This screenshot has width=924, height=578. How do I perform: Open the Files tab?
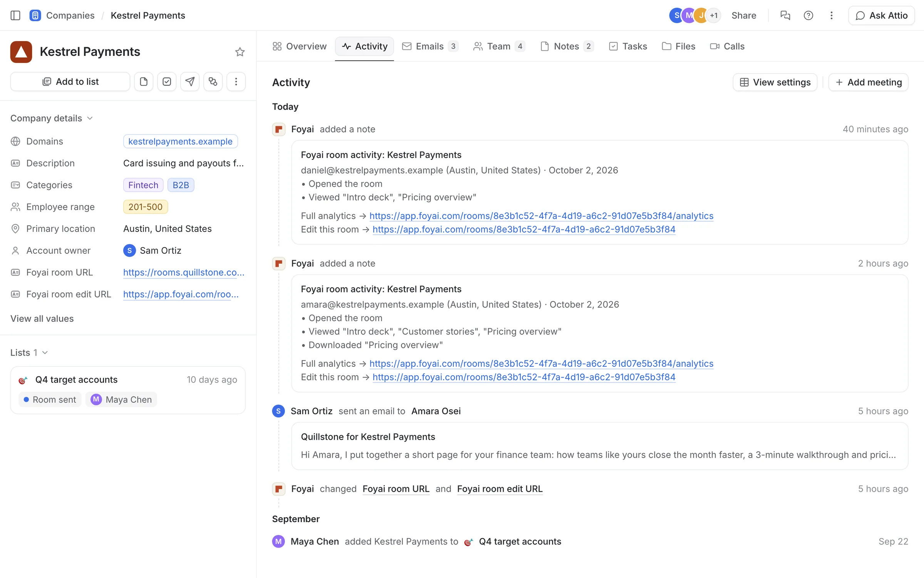pyautogui.click(x=679, y=46)
